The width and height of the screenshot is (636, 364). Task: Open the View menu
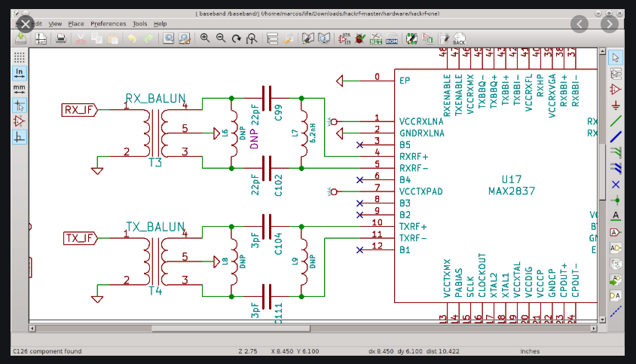tap(55, 23)
